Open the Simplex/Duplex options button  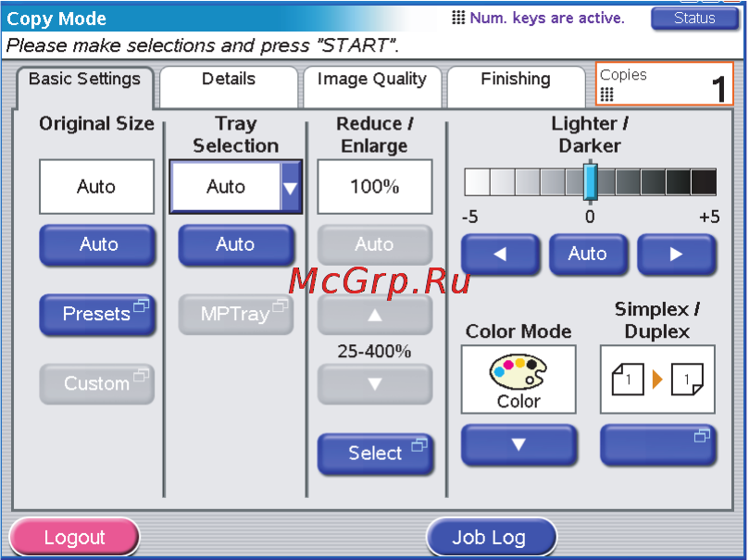pyautogui.click(x=657, y=445)
